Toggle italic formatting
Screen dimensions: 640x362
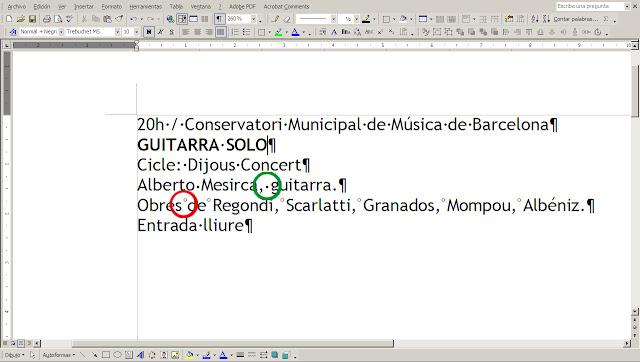pos(160,32)
